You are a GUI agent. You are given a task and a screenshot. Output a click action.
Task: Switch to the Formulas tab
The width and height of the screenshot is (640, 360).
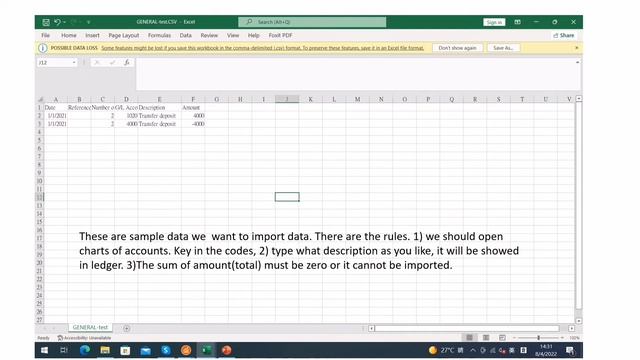(x=159, y=36)
